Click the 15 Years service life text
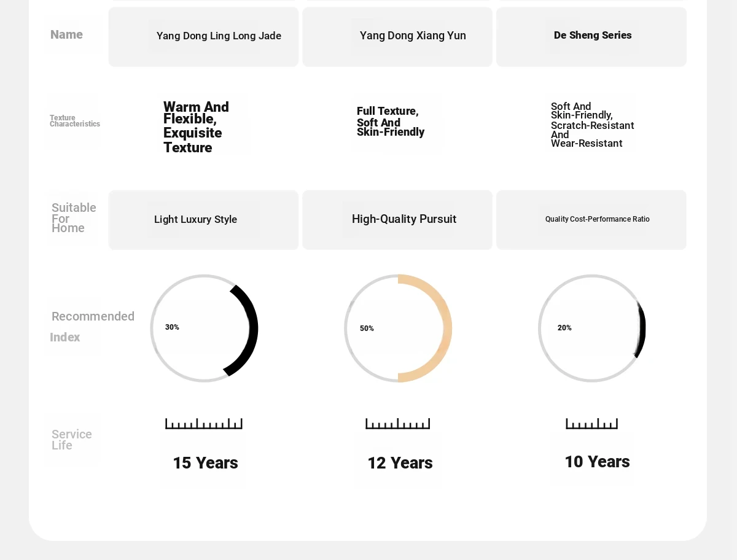The image size is (737, 560). [205, 463]
